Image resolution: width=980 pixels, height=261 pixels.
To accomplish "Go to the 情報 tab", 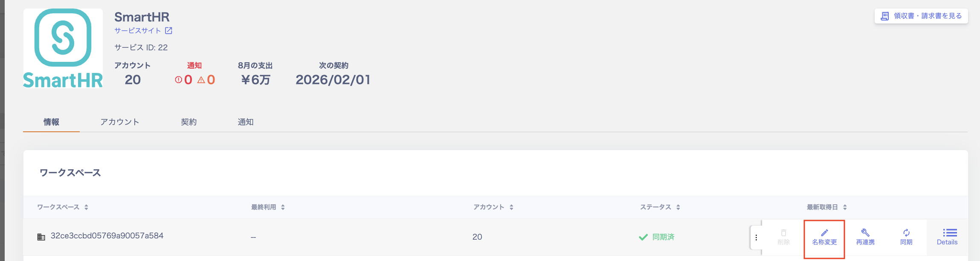I will point(51,122).
